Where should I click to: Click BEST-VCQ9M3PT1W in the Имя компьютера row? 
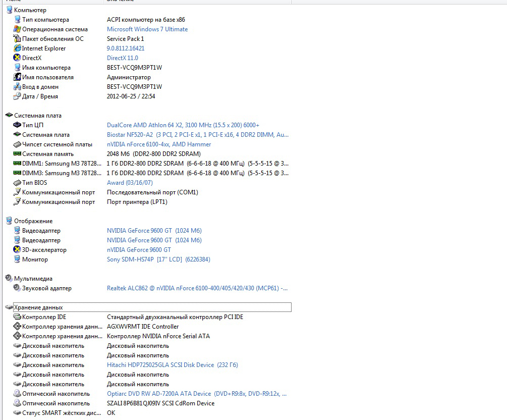pyautogui.click(x=135, y=68)
